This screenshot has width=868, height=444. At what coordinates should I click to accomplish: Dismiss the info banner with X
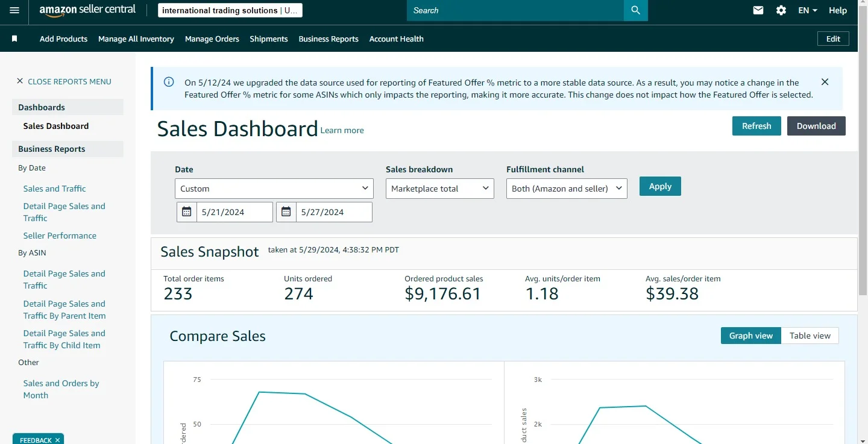825,82
